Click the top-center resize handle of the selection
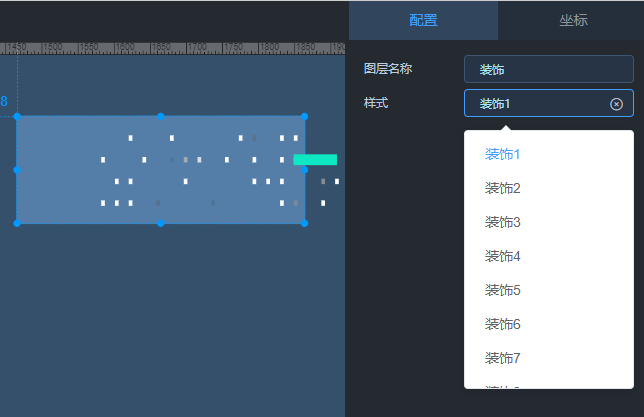This screenshot has height=417, width=644. [x=161, y=116]
